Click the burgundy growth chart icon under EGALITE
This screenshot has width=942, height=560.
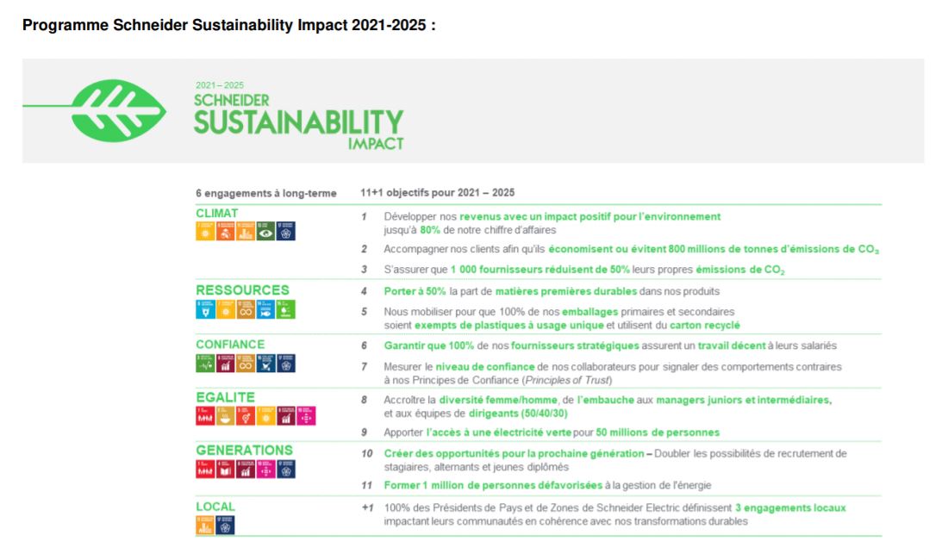click(286, 416)
